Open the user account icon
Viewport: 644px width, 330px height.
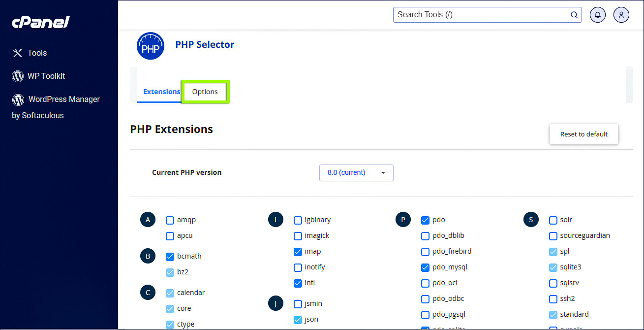[621, 15]
